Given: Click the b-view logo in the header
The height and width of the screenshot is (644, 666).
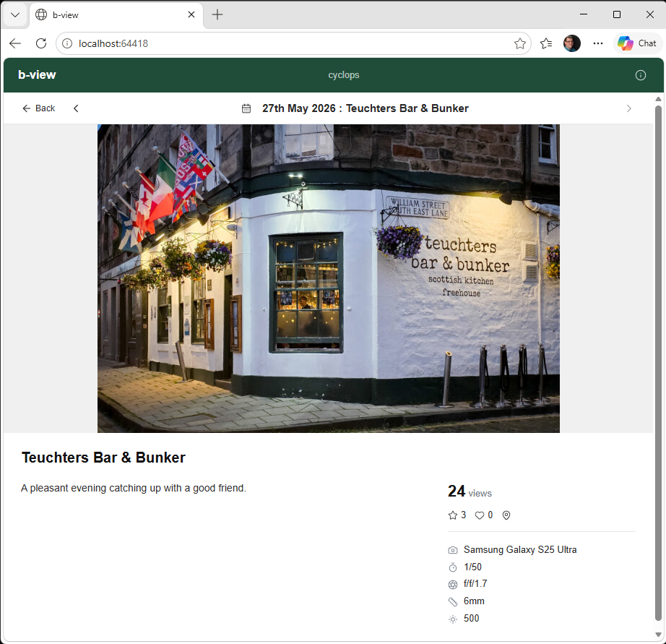Looking at the screenshot, I should tap(37, 75).
